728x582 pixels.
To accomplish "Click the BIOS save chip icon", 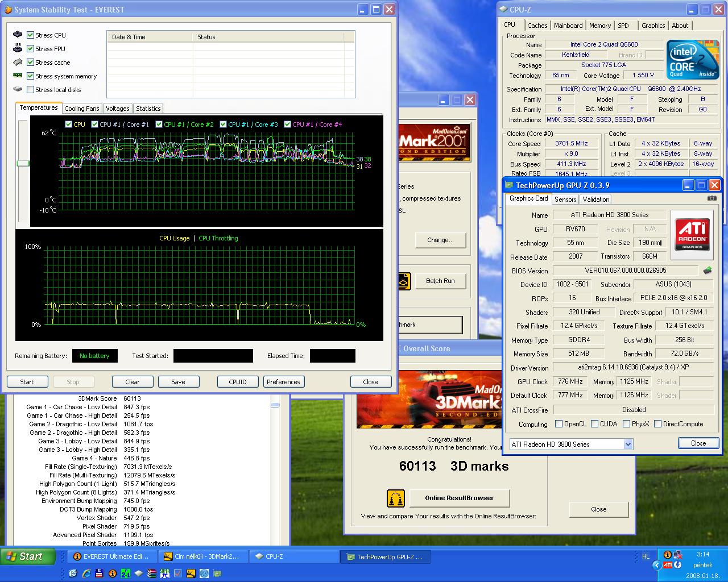I will tap(708, 271).
